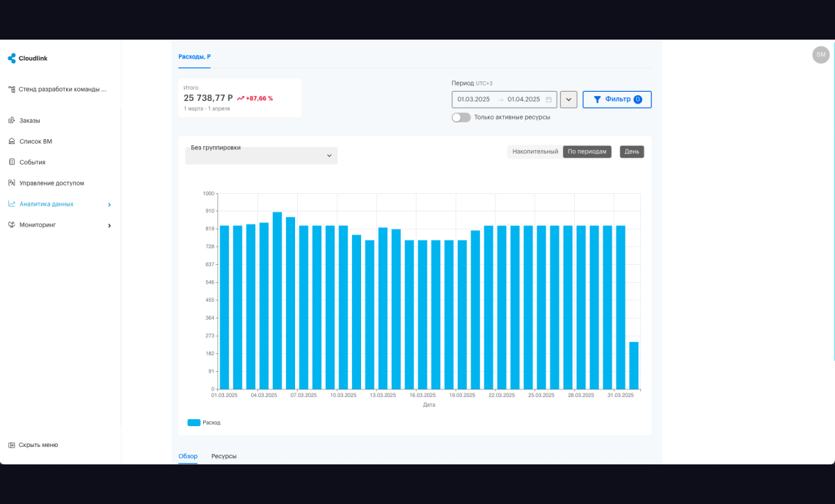The width and height of the screenshot is (835, 504).
Task: Open the Заказы sidebar icon
Action: [x=11, y=120]
